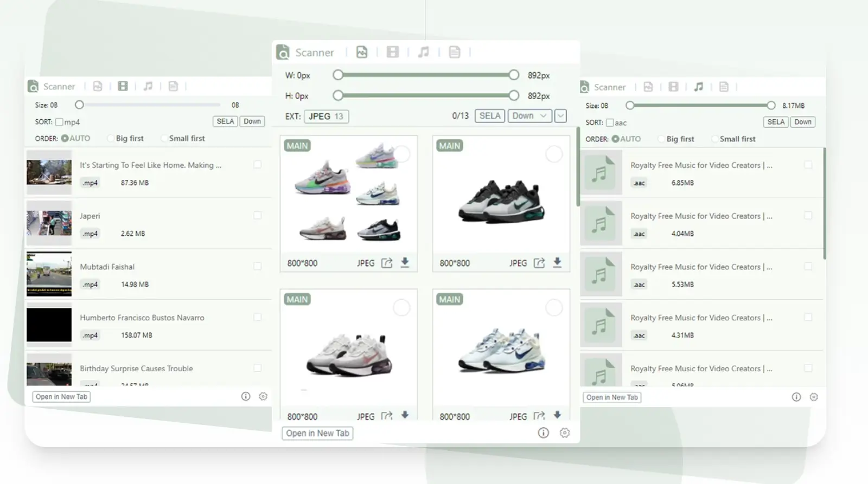Open four-sneaker collage image in new window

(387, 263)
